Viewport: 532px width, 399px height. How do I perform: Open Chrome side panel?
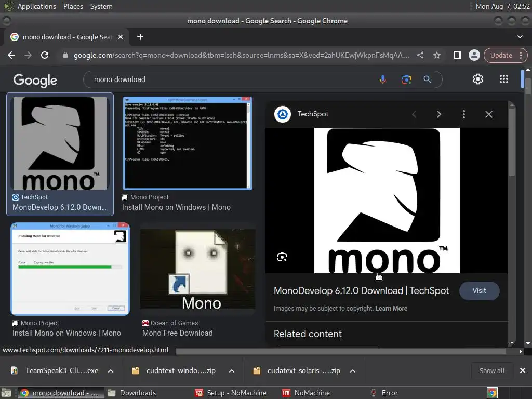457,55
